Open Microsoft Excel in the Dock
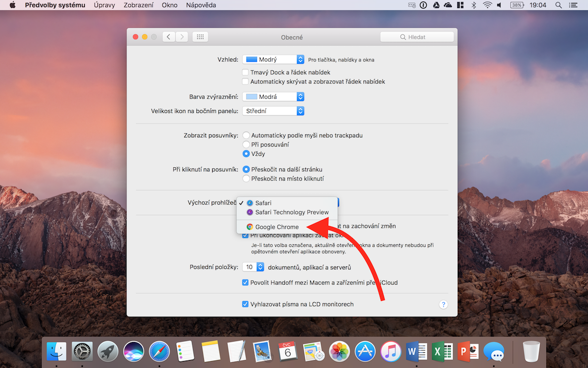Screen dimensions: 588x368 pos(442,351)
